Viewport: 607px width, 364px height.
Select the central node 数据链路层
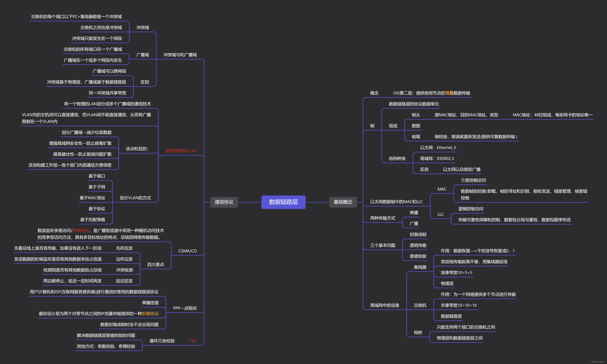click(283, 202)
